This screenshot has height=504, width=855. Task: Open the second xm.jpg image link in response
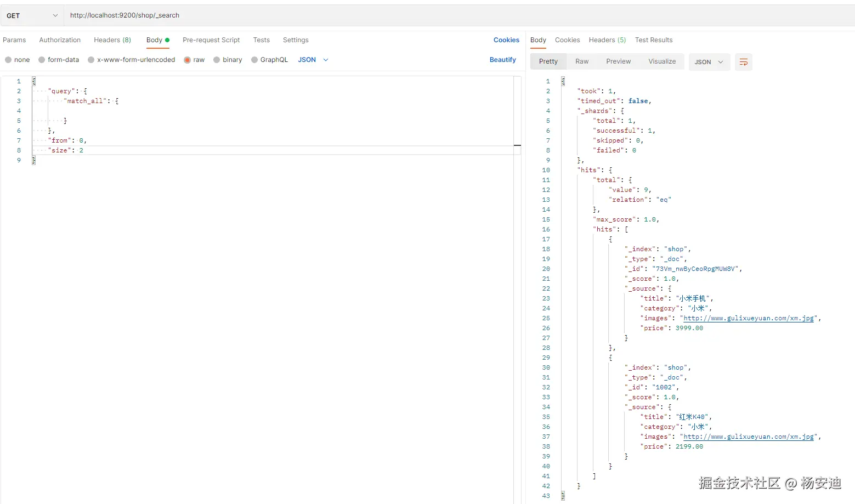tap(749, 437)
